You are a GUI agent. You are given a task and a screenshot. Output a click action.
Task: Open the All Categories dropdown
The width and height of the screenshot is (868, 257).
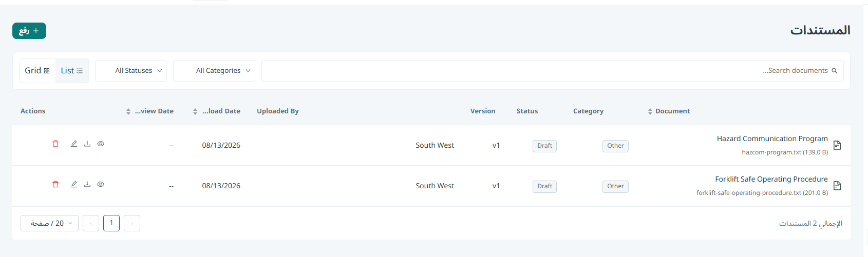pos(214,71)
